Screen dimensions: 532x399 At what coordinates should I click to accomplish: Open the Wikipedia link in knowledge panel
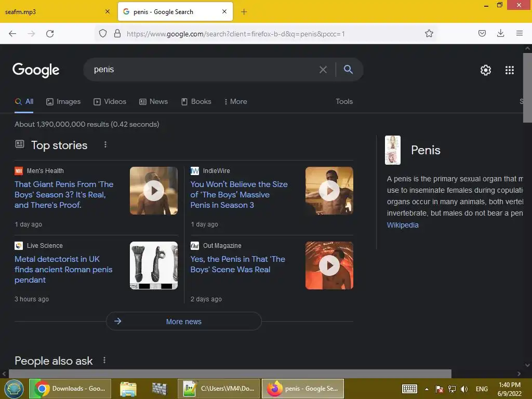coord(403,225)
